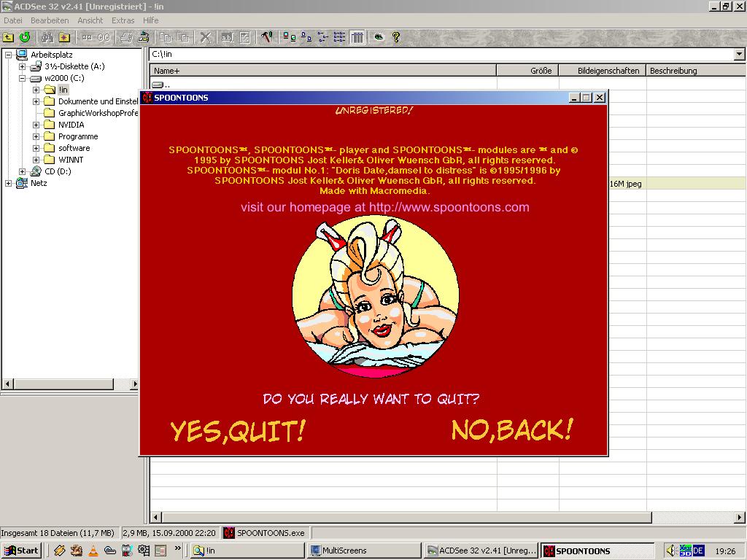Collapse the w2000 (C:) drive node
This screenshot has height=560, width=747.
pyautogui.click(x=22, y=78)
